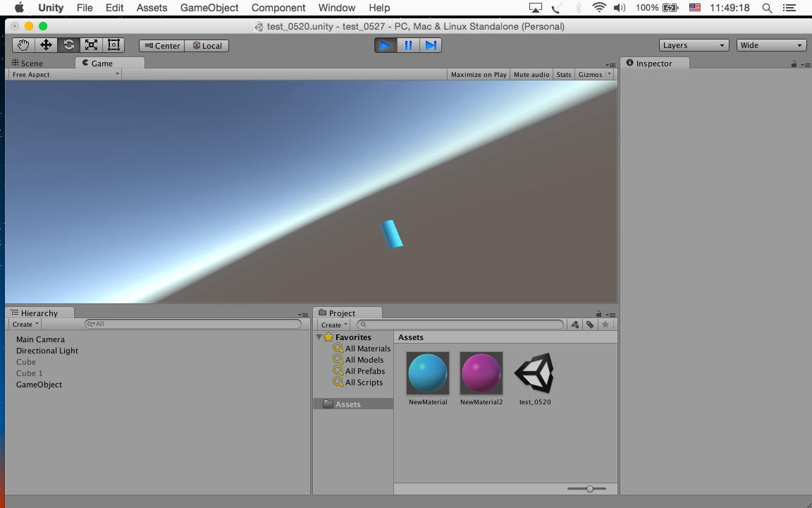Stop play mode with Play button
The height and width of the screenshot is (508, 812).
pos(386,45)
